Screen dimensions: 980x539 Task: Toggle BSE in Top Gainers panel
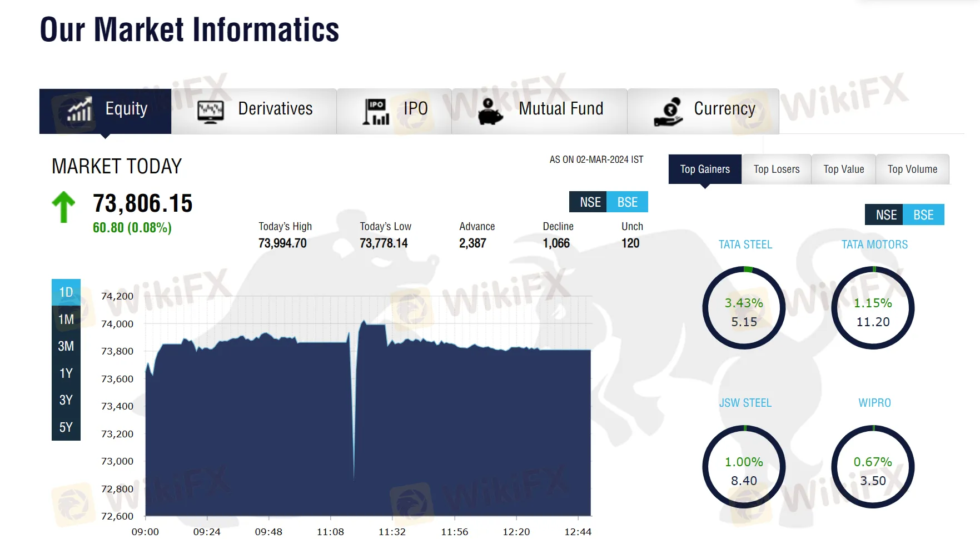924,214
